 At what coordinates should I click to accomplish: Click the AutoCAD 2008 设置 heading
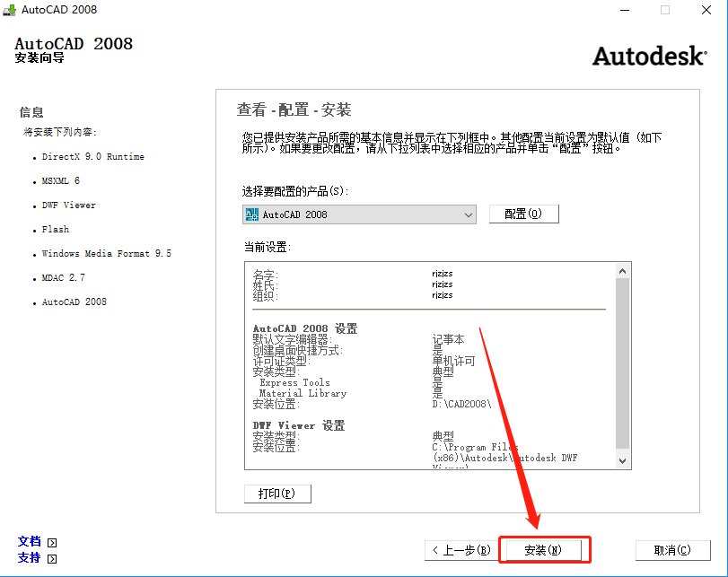click(x=305, y=328)
